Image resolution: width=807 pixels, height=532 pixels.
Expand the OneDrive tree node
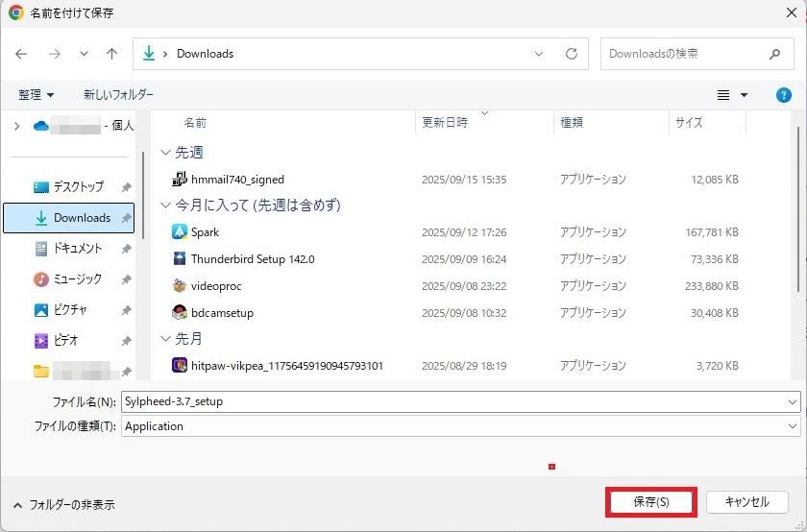click(16, 126)
